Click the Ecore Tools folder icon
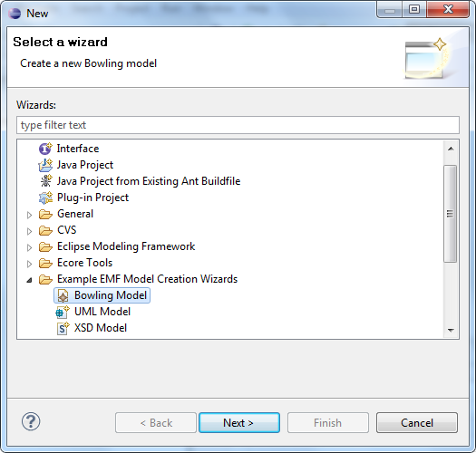Image resolution: width=476 pixels, height=453 pixels. pyautogui.click(x=45, y=263)
